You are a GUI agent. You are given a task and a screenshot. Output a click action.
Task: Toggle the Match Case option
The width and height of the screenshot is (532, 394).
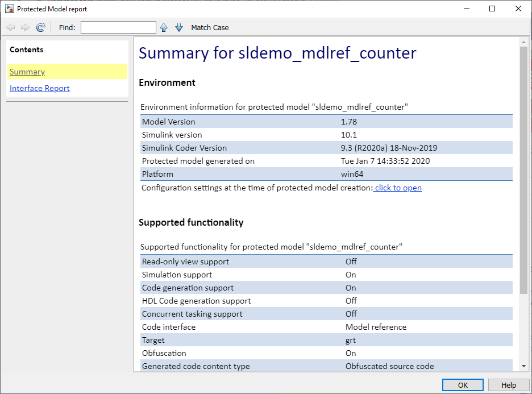pos(210,27)
